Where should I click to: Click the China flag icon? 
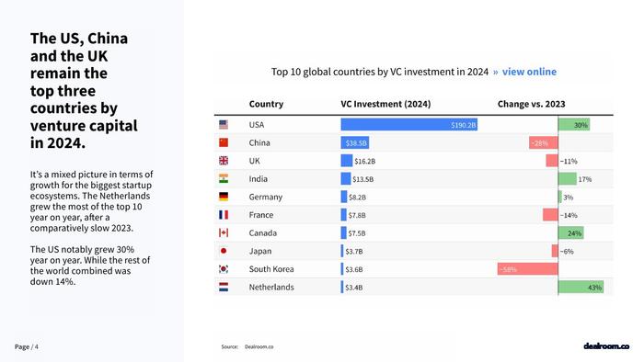tap(224, 142)
